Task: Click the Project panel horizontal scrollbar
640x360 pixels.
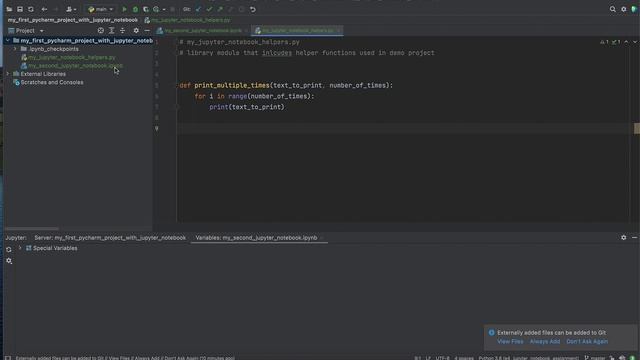Action: coord(31,229)
